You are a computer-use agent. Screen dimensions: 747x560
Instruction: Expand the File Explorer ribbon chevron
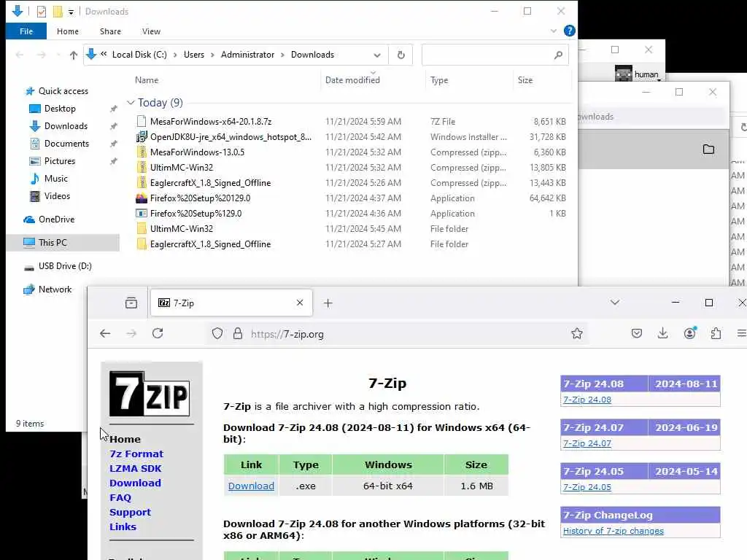(553, 31)
